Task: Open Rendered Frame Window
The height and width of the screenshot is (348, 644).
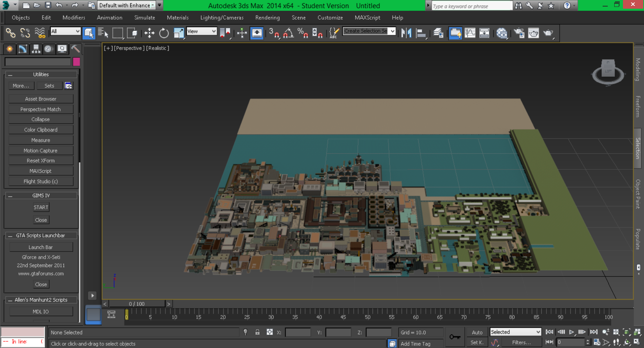Action: tap(533, 33)
